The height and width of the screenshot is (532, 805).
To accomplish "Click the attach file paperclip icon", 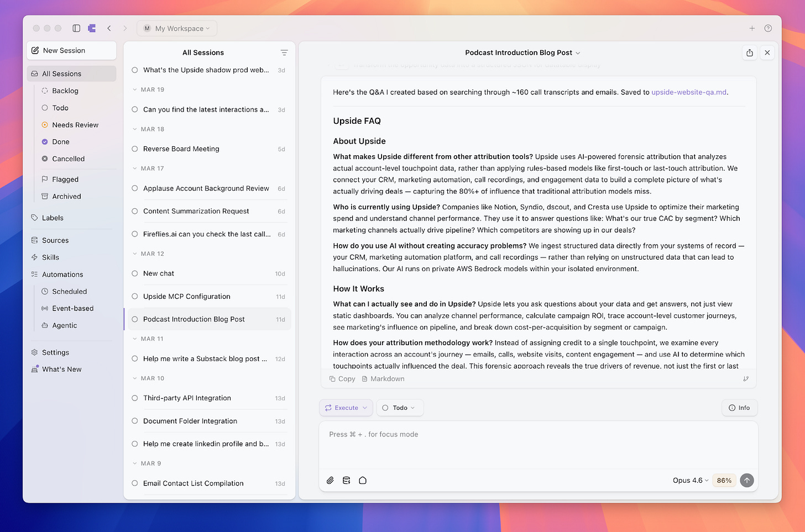I will click(x=330, y=480).
